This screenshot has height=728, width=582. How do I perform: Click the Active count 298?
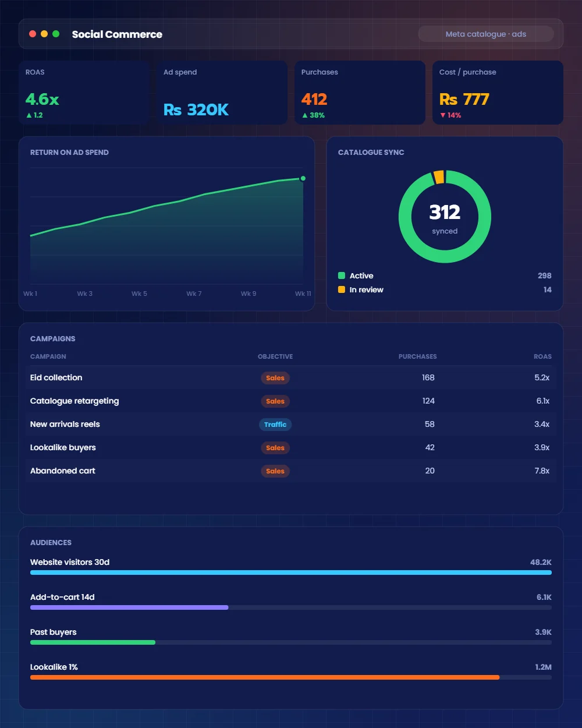(544, 275)
